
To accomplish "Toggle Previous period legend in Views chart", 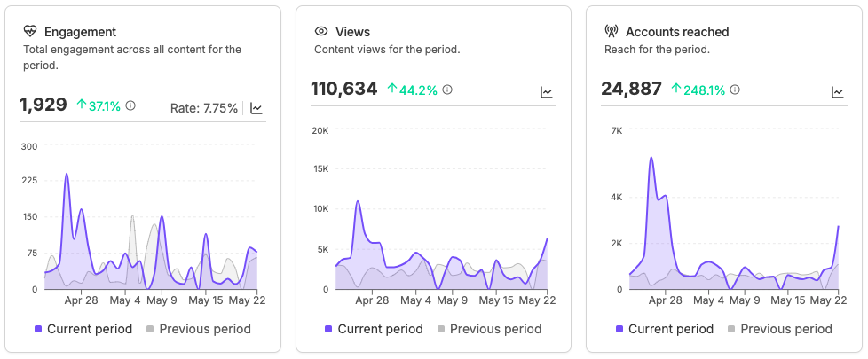I will 489,329.
